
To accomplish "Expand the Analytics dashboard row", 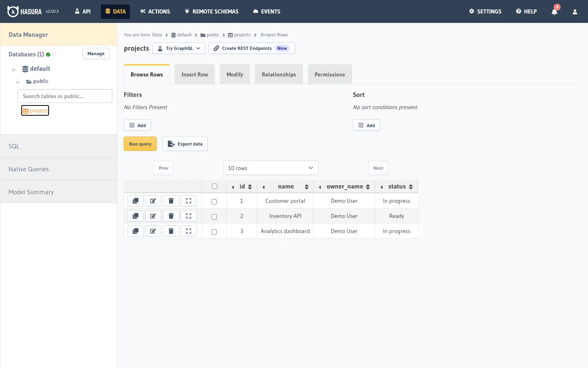I will [189, 231].
